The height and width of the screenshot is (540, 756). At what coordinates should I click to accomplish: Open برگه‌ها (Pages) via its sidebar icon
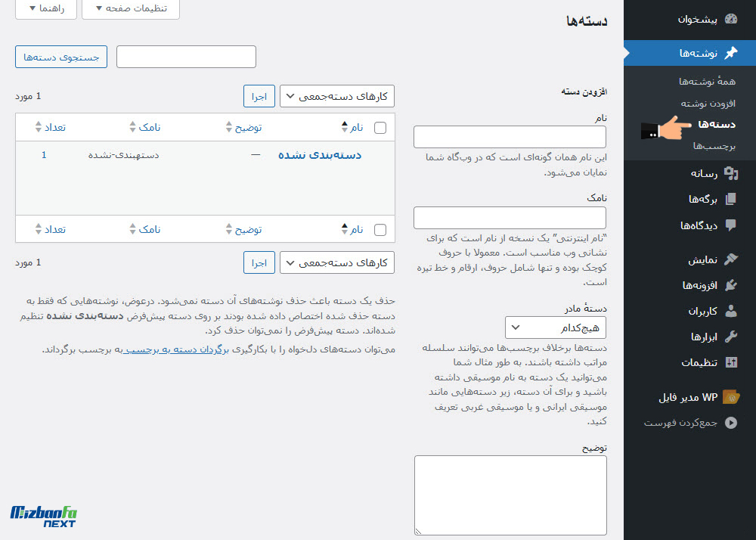(x=730, y=199)
